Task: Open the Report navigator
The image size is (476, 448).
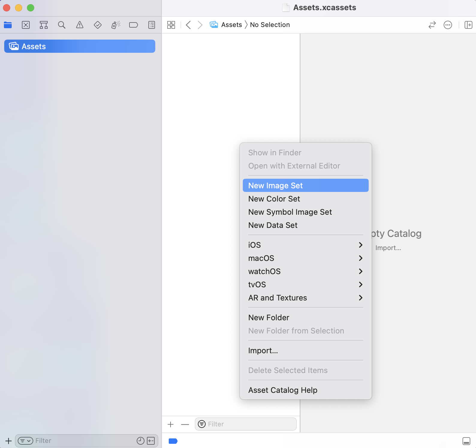Action: click(152, 25)
